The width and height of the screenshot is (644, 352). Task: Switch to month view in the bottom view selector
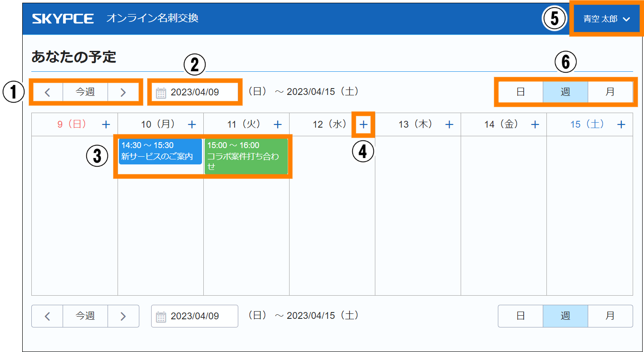pos(610,316)
